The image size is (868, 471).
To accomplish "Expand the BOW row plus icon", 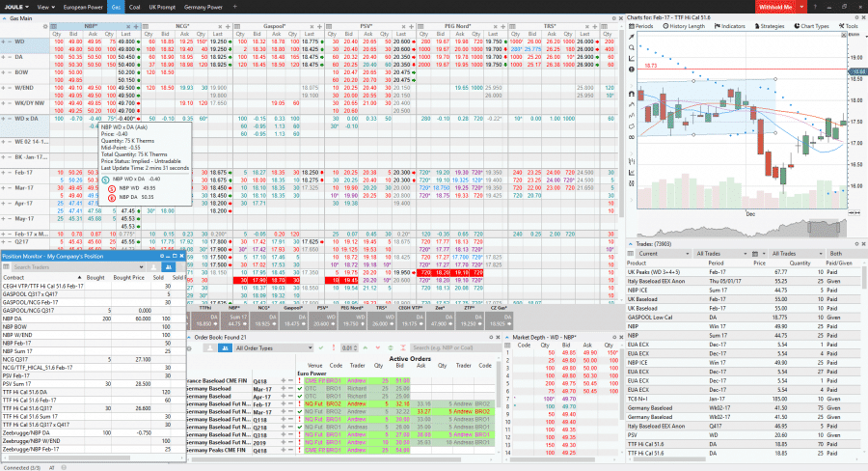I will pyautogui.click(x=3, y=72).
